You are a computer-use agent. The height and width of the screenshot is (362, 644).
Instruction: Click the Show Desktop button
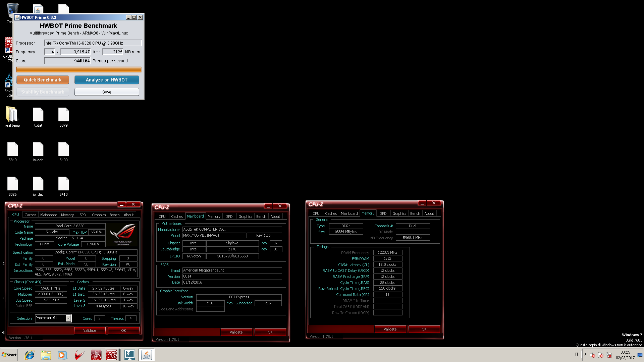640,355
